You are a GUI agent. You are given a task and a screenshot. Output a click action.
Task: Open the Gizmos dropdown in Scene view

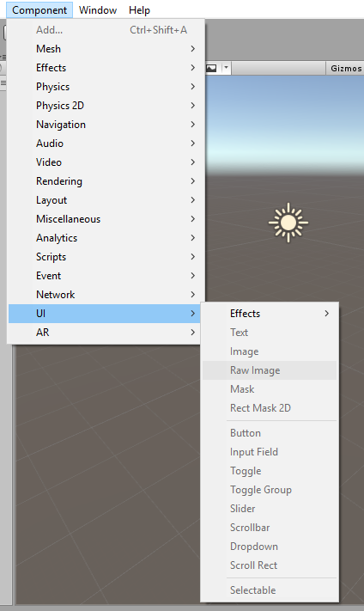tap(346, 68)
